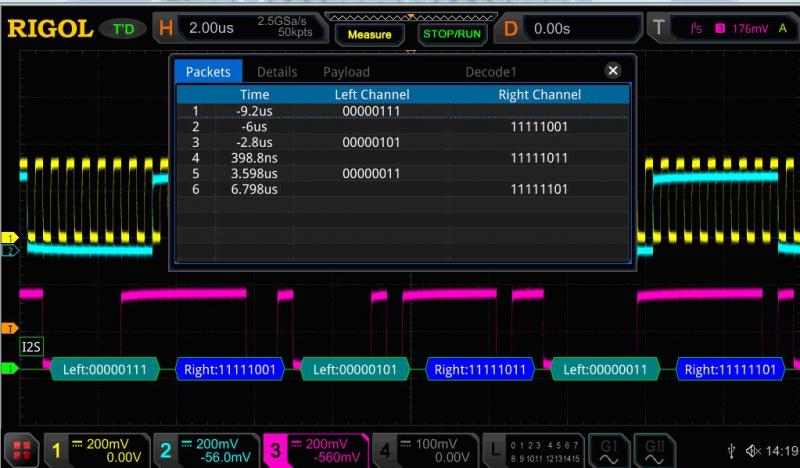Click the speaker mute icon
The height and width of the screenshot is (468, 800).
pos(754,451)
